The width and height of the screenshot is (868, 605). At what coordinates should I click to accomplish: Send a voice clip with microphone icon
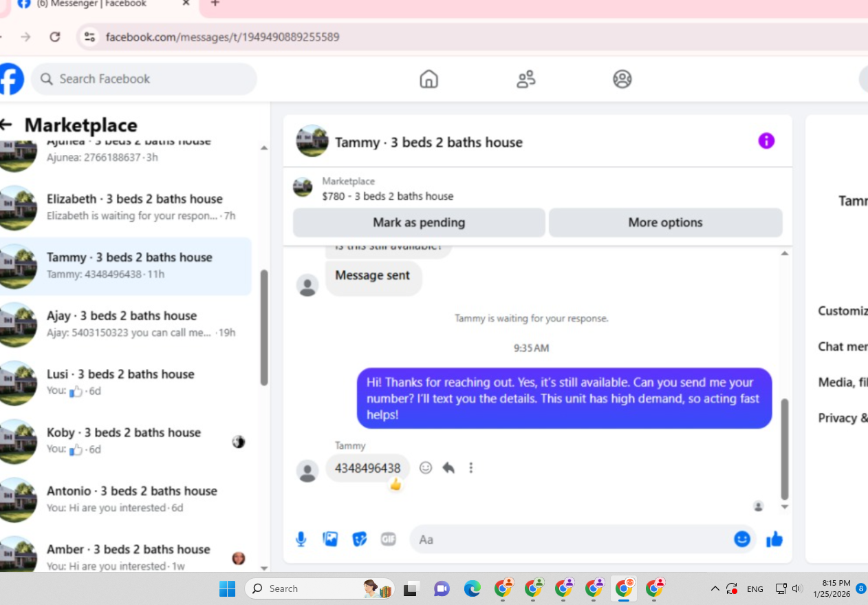pos(301,539)
